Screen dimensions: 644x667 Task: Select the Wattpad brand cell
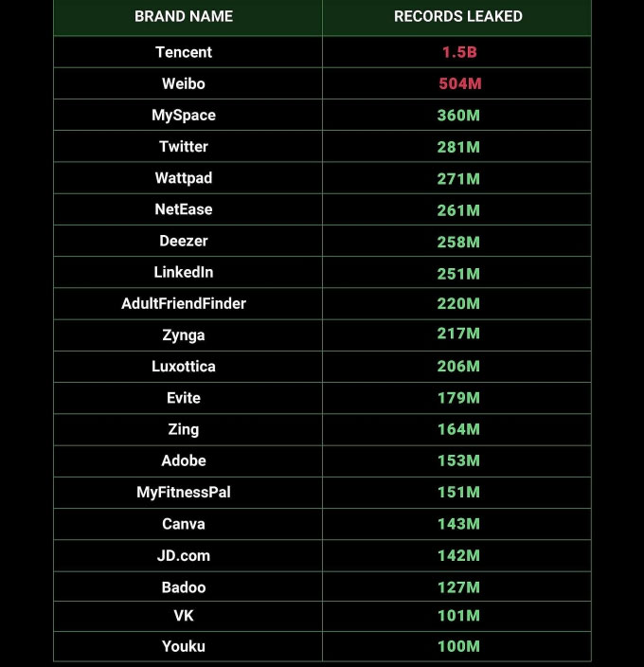pyautogui.click(x=184, y=178)
